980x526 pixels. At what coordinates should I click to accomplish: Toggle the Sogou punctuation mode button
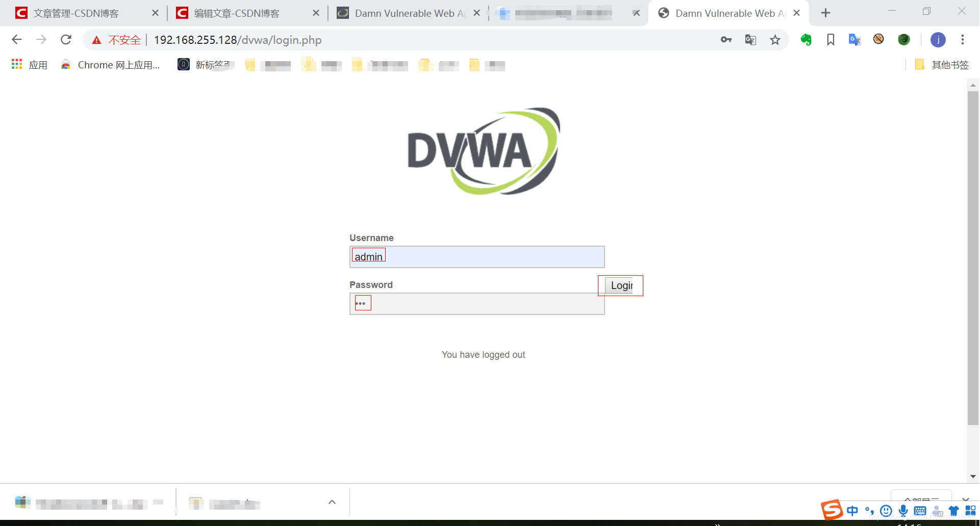pos(869,511)
